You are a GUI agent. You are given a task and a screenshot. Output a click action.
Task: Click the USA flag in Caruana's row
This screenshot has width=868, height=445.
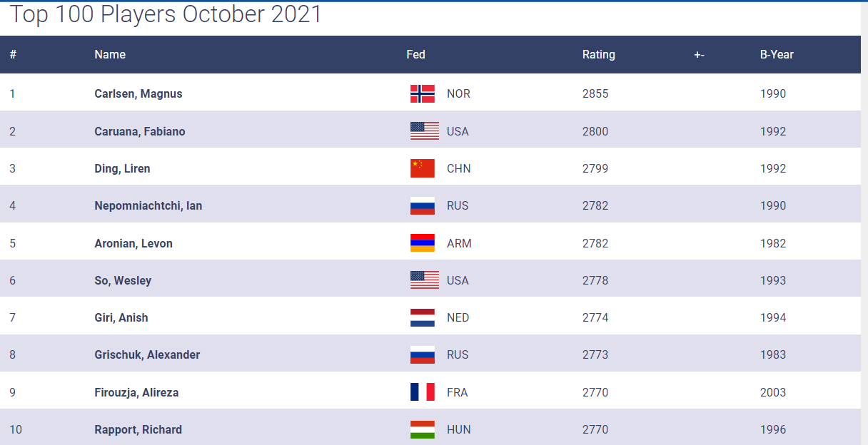425,131
